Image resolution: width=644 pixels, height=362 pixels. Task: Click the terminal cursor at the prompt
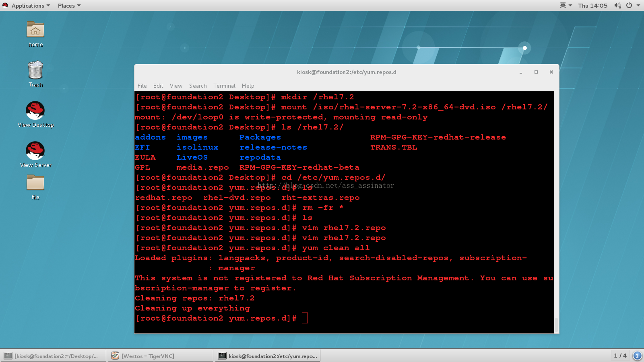coord(305,318)
